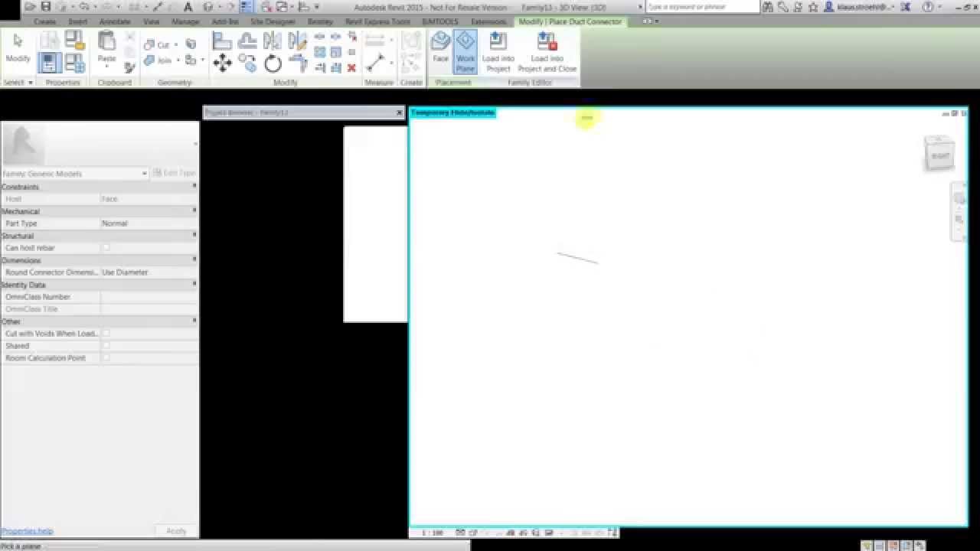
Task: Click the view scale 1:100 control
Action: click(433, 533)
